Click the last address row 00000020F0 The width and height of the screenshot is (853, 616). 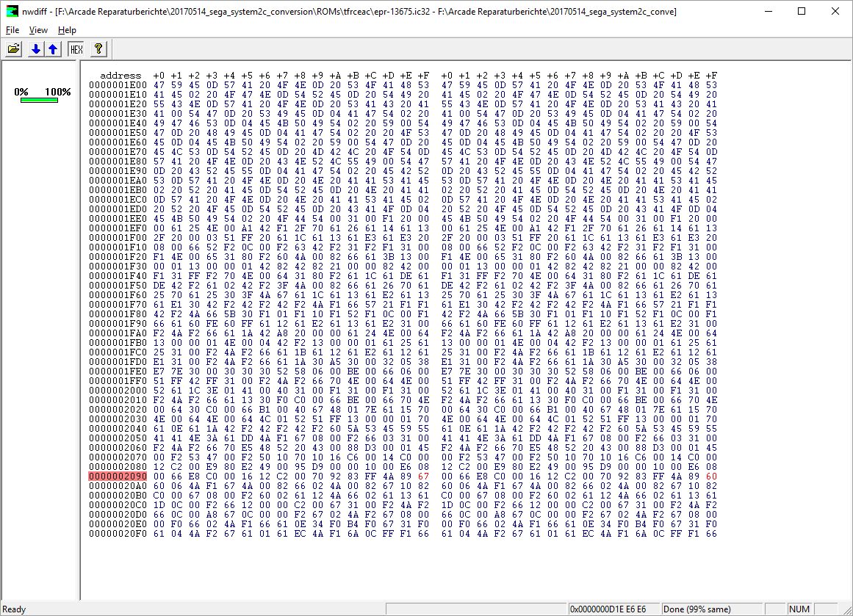[x=118, y=533]
